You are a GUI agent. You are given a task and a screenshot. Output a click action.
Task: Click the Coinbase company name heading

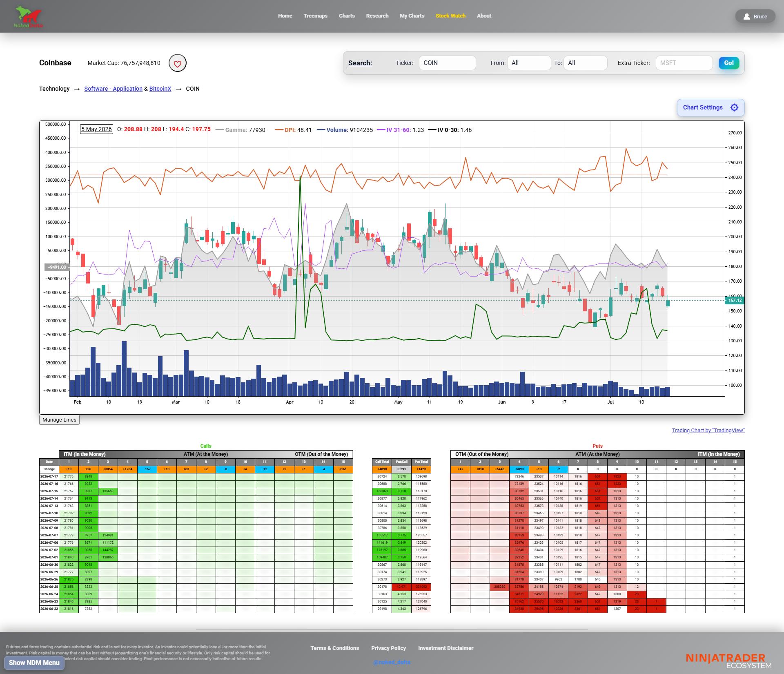tap(55, 63)
